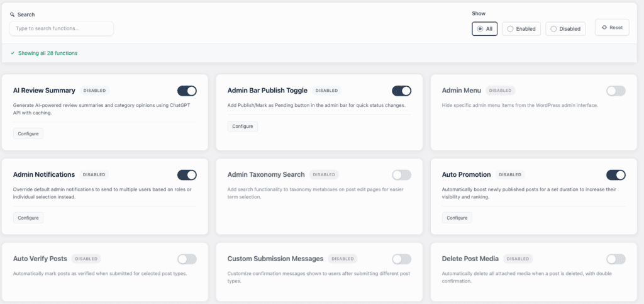Toggle the Auto Promotion switch
644x304 pixels.
coord(616,174)
